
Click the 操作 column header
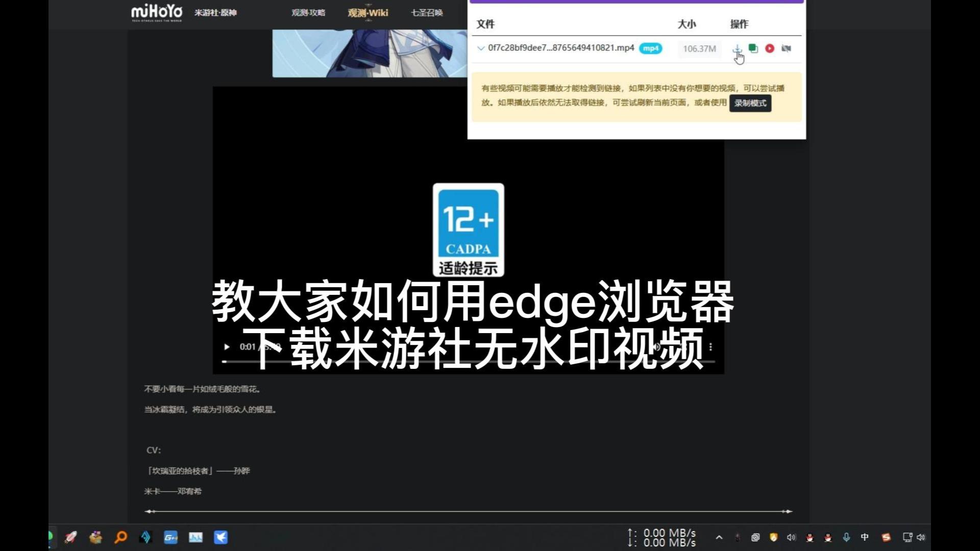coord(739,24)
